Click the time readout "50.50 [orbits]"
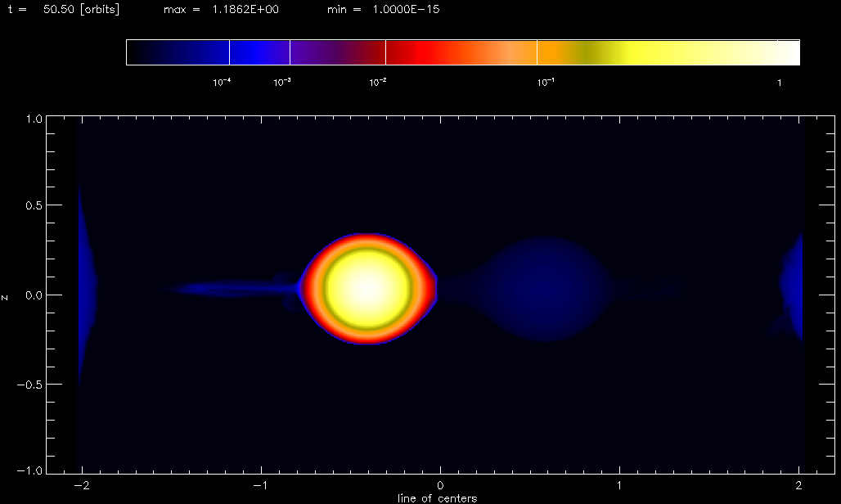The height and width of the screenshot is (504, 841). coord(81,9)
